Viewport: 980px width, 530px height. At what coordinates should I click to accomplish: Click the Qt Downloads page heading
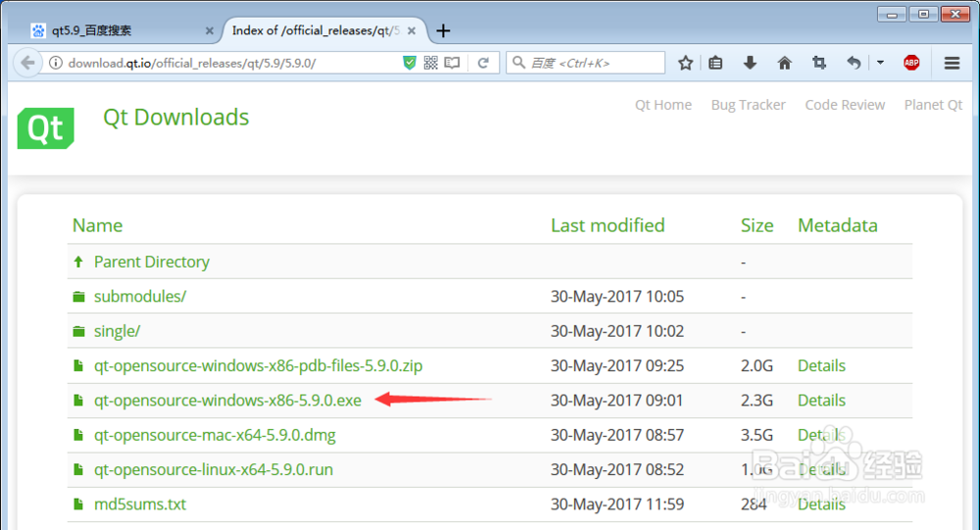176,118
